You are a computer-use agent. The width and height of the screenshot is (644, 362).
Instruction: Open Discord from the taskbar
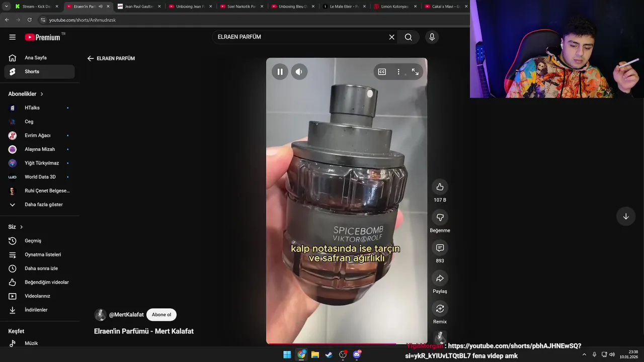357,354
